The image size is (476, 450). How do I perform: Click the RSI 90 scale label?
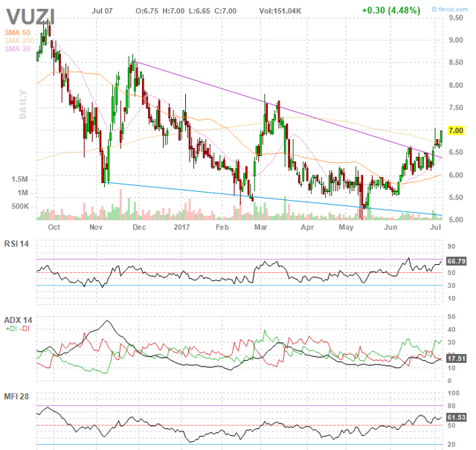[451, 246]
